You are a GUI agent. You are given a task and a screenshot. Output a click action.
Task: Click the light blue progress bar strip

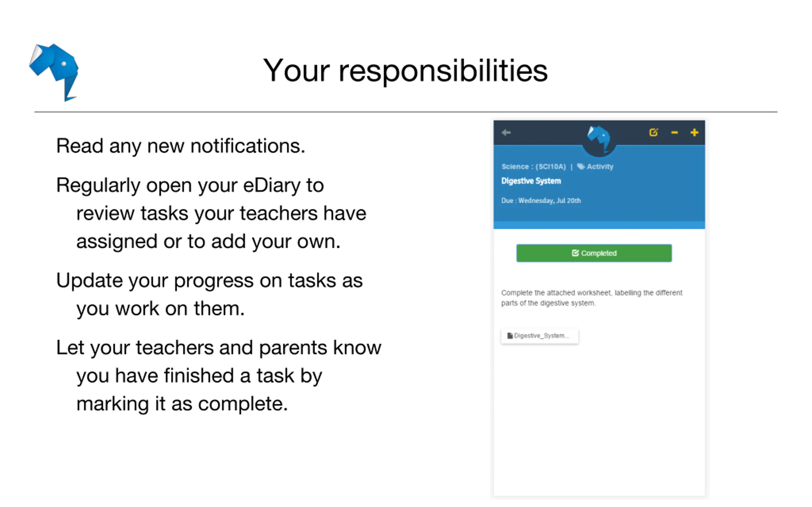point(599,225)
